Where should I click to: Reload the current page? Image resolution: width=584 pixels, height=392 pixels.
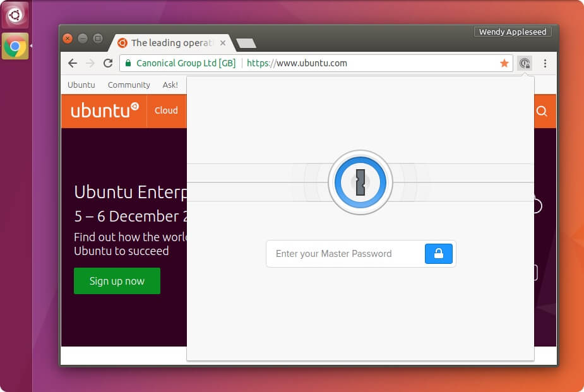106,63
